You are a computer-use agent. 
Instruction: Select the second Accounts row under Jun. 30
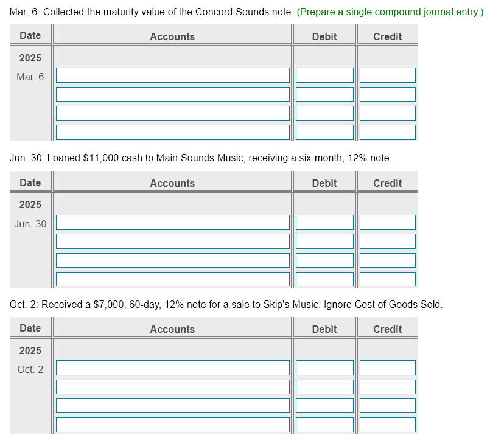point(172,241)
